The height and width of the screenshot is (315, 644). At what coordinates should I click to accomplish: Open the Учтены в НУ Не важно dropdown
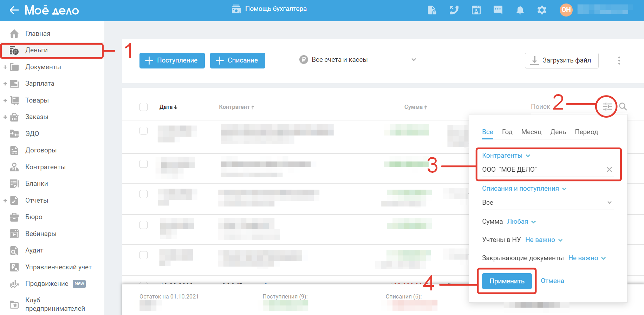(544, 240)
